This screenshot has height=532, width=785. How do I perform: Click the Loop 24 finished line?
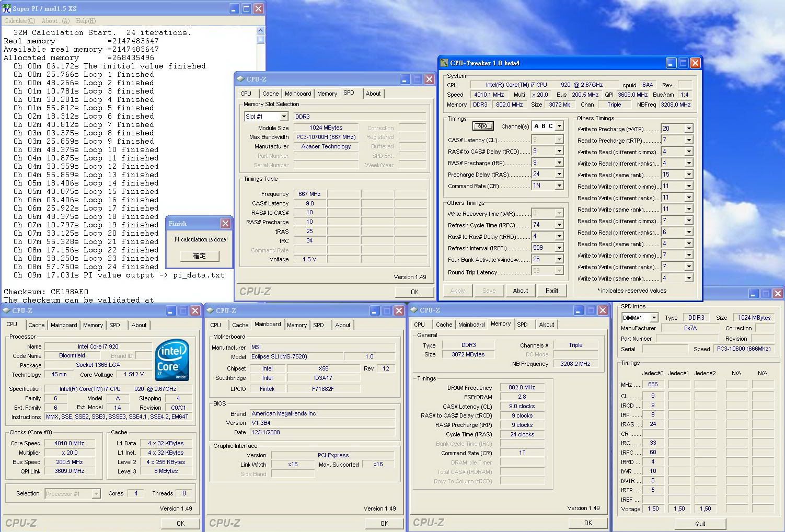point(86,267)
